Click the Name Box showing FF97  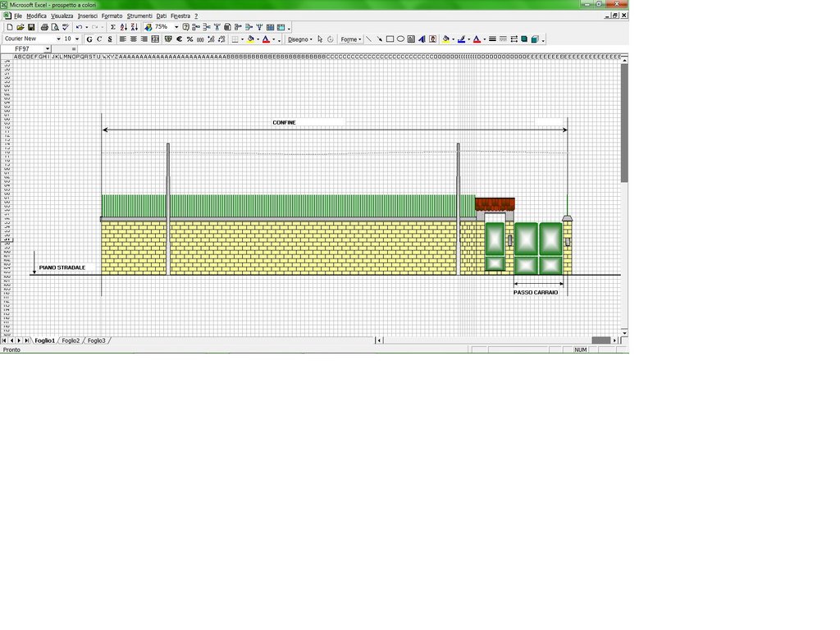pos(22,48)
